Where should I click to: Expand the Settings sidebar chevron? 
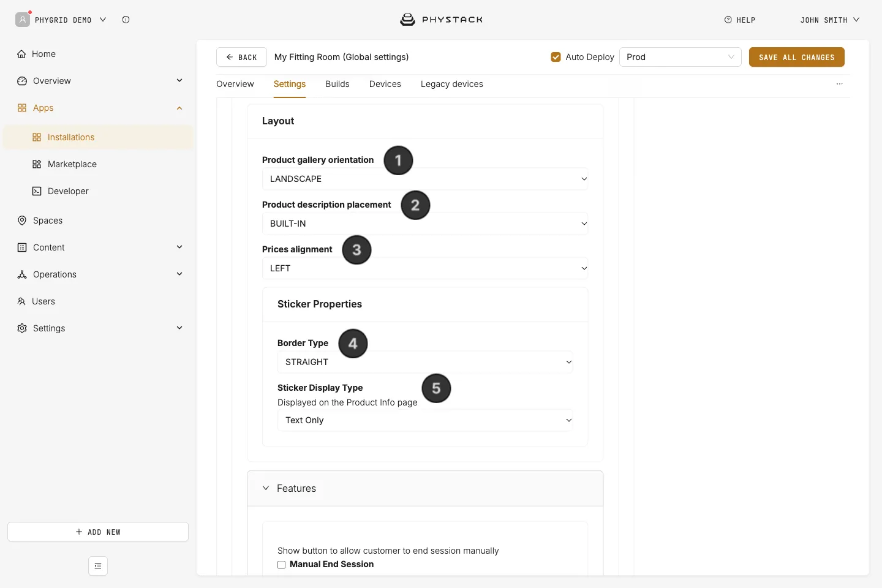(x=179, y=328)
